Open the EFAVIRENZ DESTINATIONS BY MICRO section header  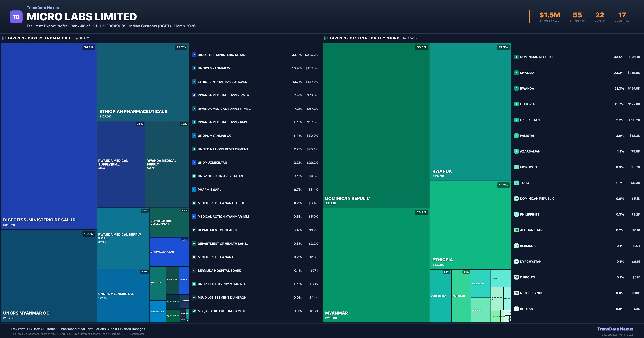(364, 38)
